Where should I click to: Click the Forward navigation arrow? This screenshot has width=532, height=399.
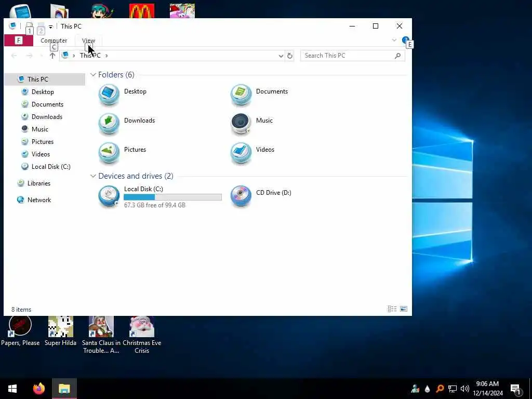[30, 56]
